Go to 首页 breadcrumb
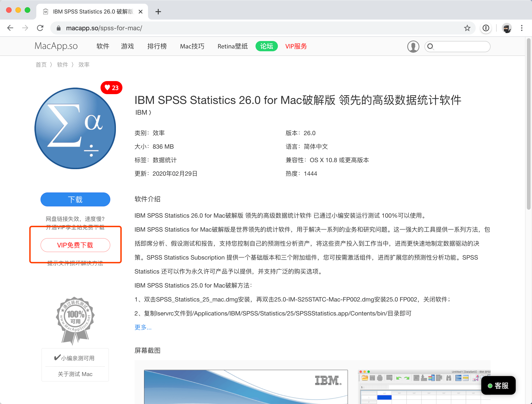 tap(41, 65)
